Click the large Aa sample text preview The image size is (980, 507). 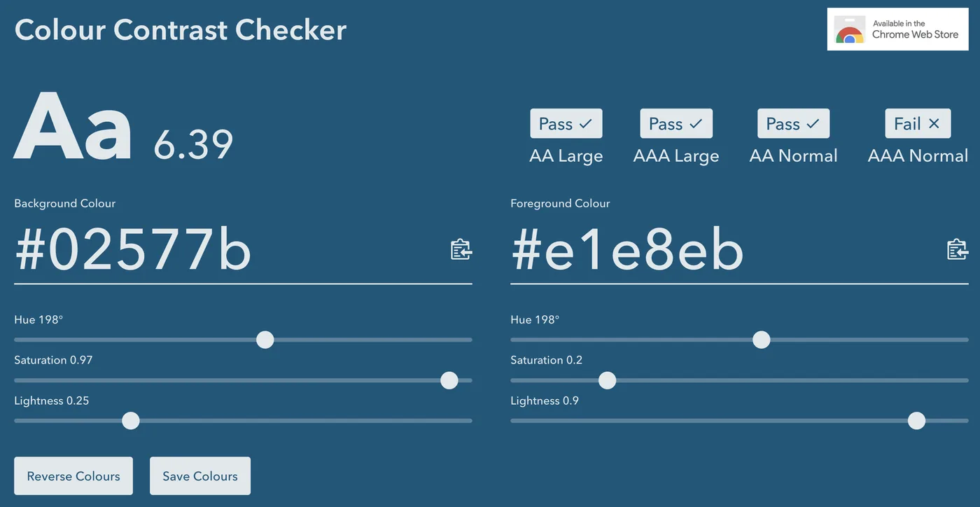pos(73,127)
